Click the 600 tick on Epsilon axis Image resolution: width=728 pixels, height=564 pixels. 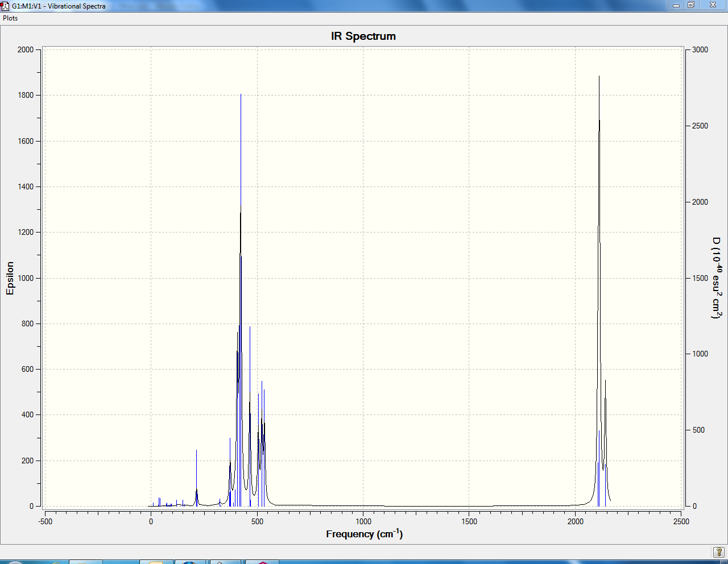click(27, 369)
